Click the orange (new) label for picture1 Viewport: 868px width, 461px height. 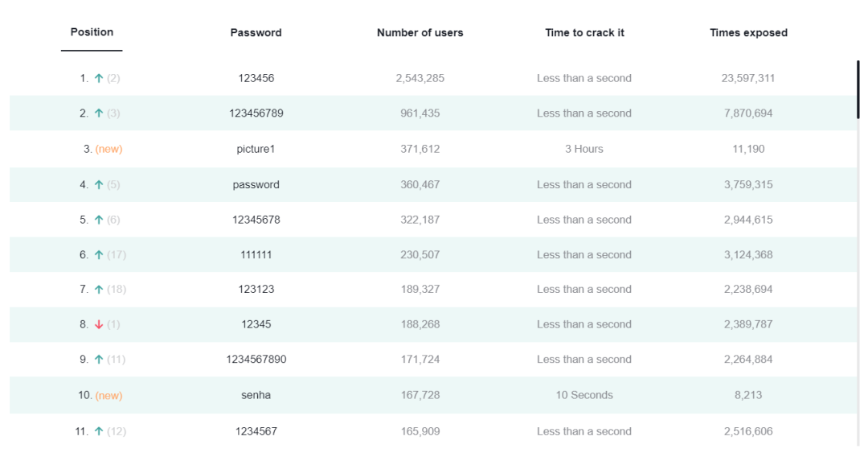click(x=109, y=149)
